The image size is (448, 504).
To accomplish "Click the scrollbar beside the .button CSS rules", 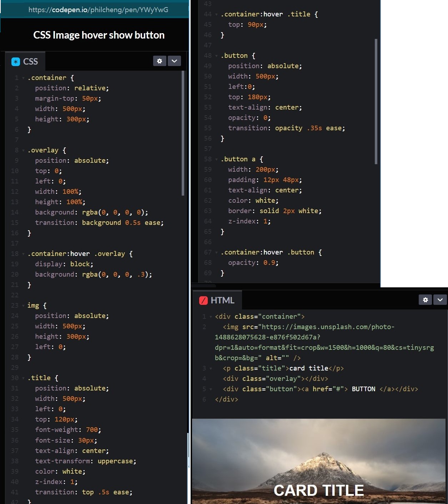I will pyautogui.click(x=376, y=101).
